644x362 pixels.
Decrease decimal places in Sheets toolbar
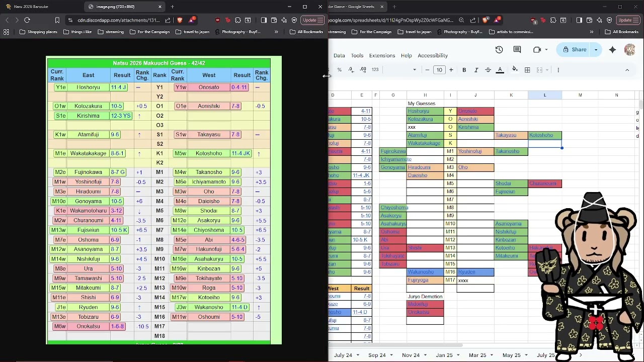pyautogui.click(x=351, y=70)
